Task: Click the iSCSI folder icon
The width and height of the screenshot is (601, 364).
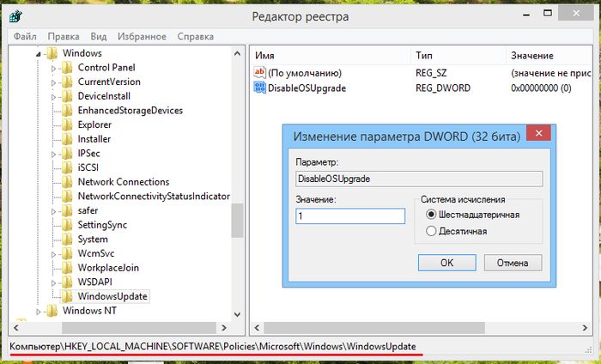Action: tap(67, 167)
